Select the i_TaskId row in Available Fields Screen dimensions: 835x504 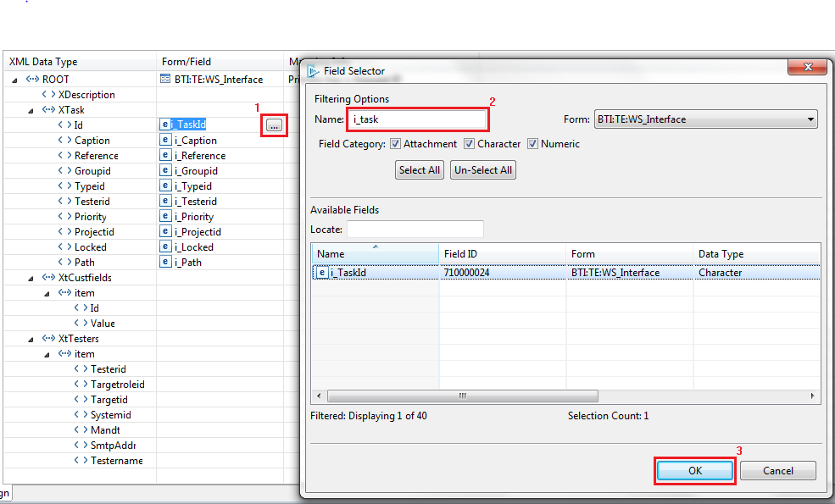point(565,273)
